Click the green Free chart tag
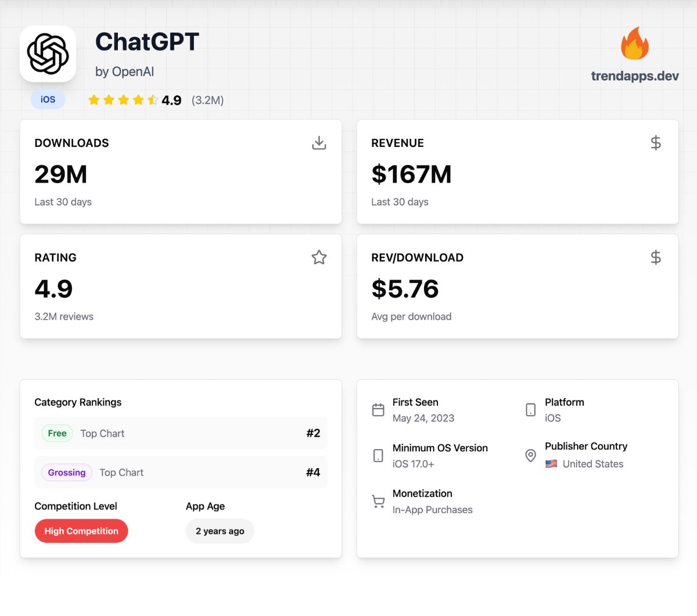Image resolution: width=697 pixels, height=616 pixels. (x=57, y=434)
